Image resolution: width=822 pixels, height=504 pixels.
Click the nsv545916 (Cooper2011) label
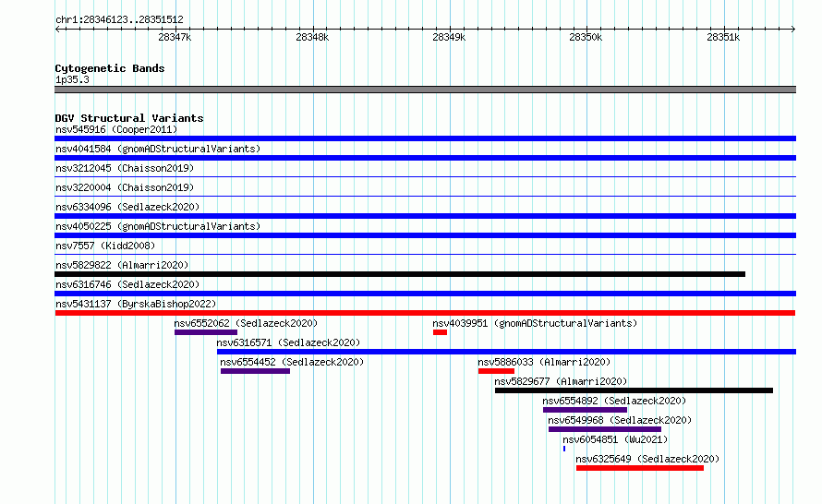pos(116,129)
